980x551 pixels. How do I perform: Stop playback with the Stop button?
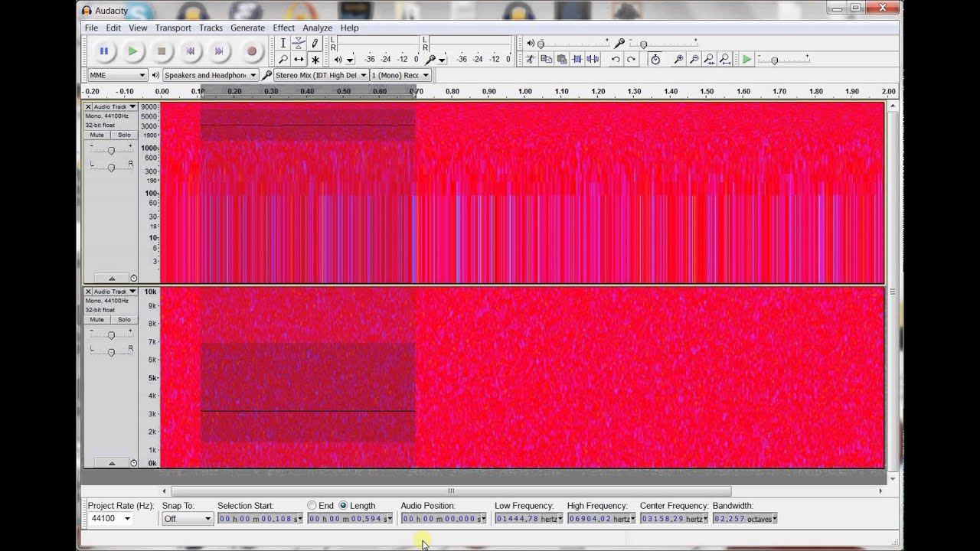coord(162,51)
